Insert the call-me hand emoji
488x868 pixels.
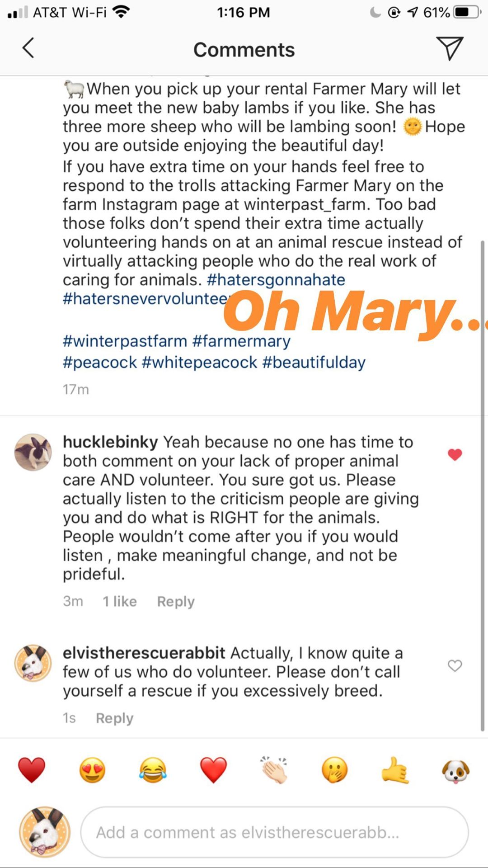(x=395, y=770)
